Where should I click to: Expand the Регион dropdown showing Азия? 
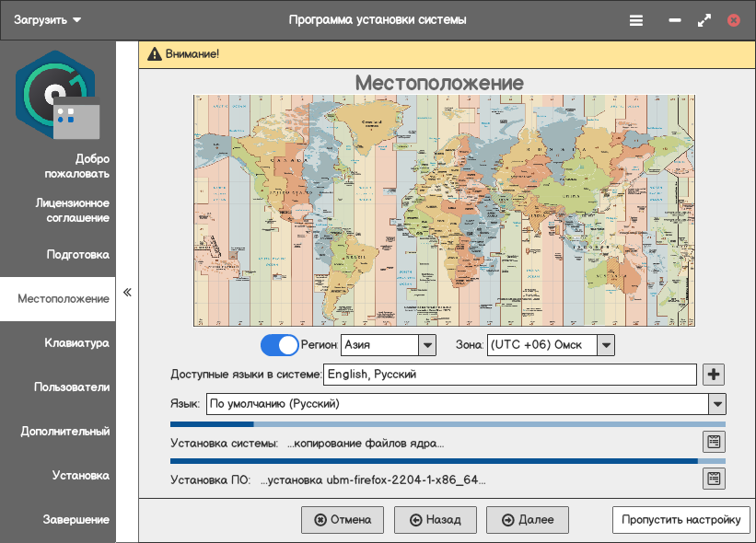pos(426,345)
